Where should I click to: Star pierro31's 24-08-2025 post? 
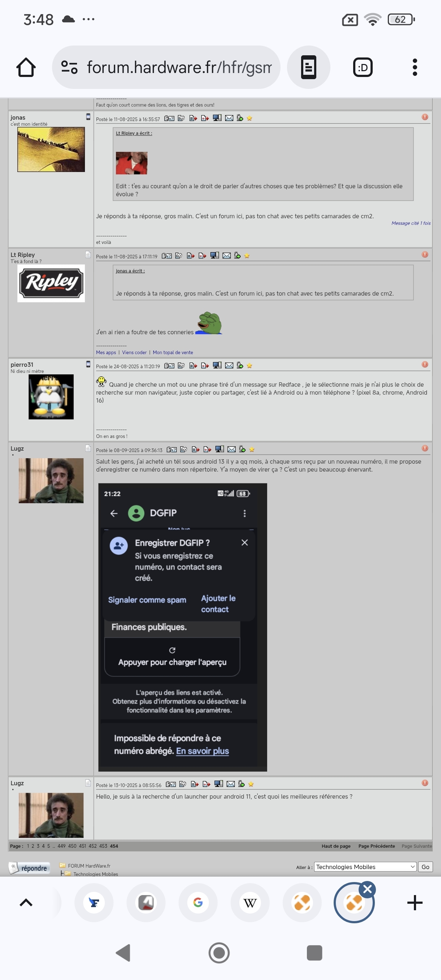click(x=250, y=366)
